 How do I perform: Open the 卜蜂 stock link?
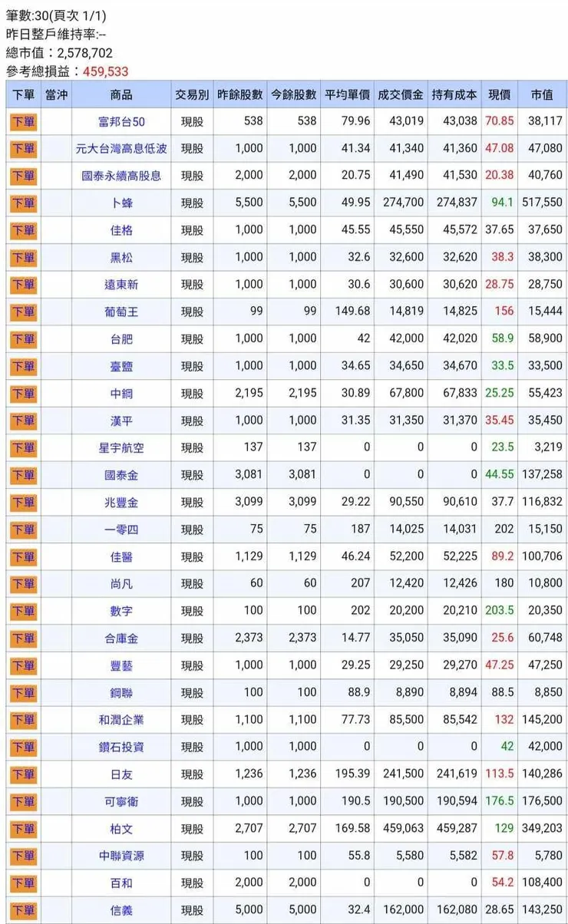coord(121,203)
